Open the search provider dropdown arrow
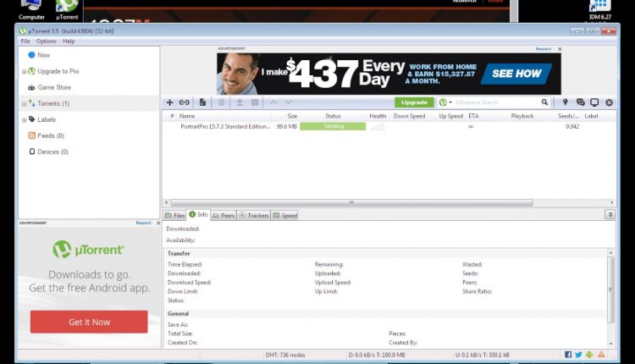The width and height of the screenshot is (635, 364). click(x=450, y=102)
